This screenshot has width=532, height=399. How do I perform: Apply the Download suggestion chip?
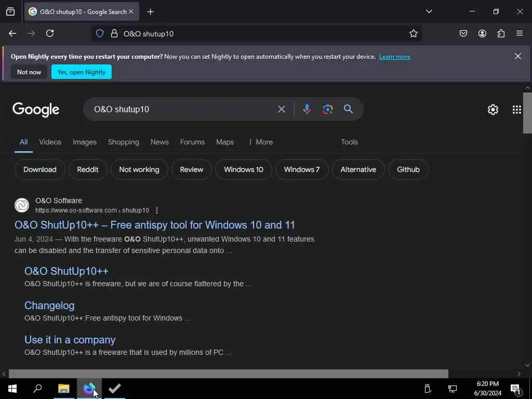pos(39,170)
